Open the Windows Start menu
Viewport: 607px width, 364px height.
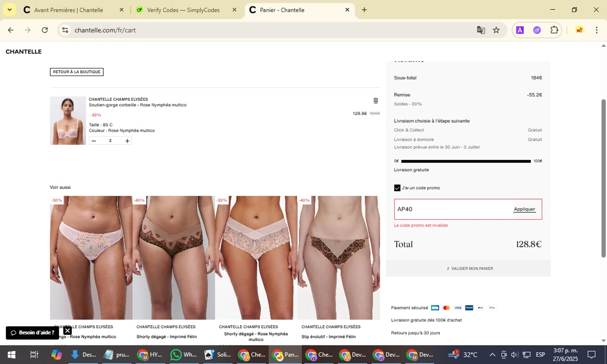coord(11,355)
